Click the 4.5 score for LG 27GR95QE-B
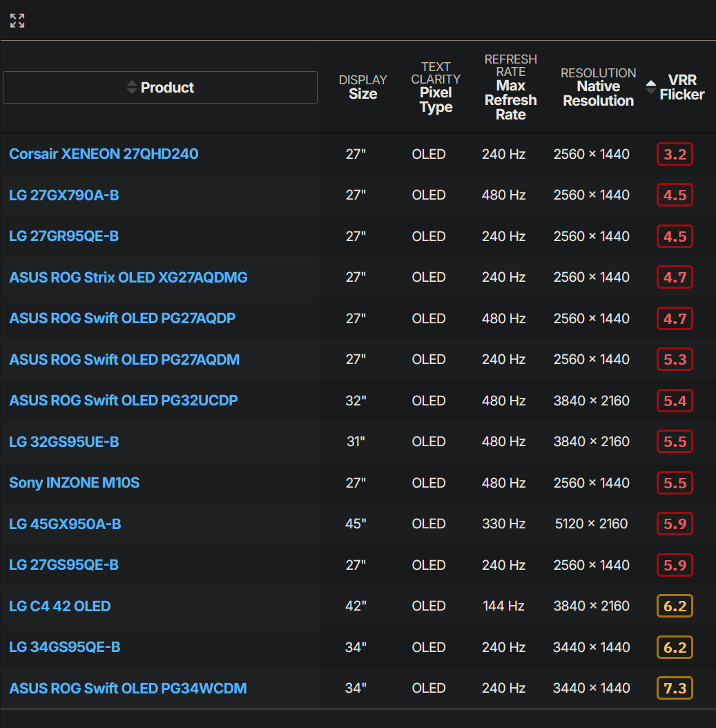This screenshot has width=716, height=728. coord(675,236)
